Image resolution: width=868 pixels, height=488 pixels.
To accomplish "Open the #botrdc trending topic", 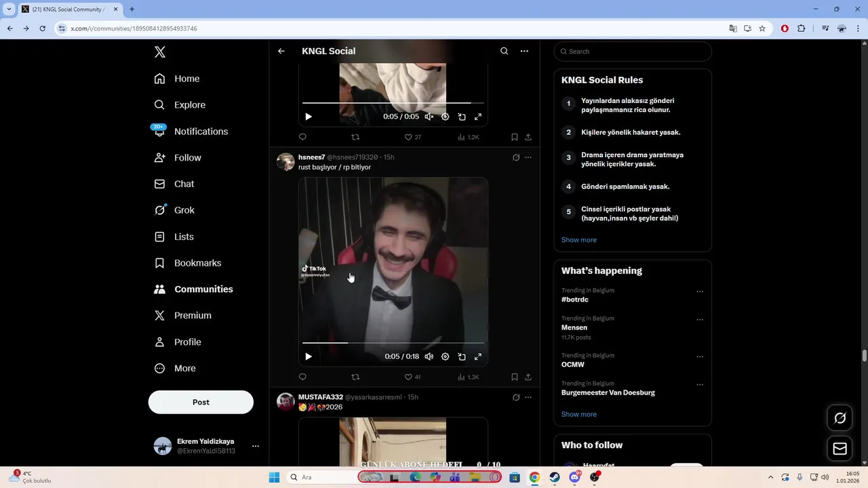I will [575, 300].
